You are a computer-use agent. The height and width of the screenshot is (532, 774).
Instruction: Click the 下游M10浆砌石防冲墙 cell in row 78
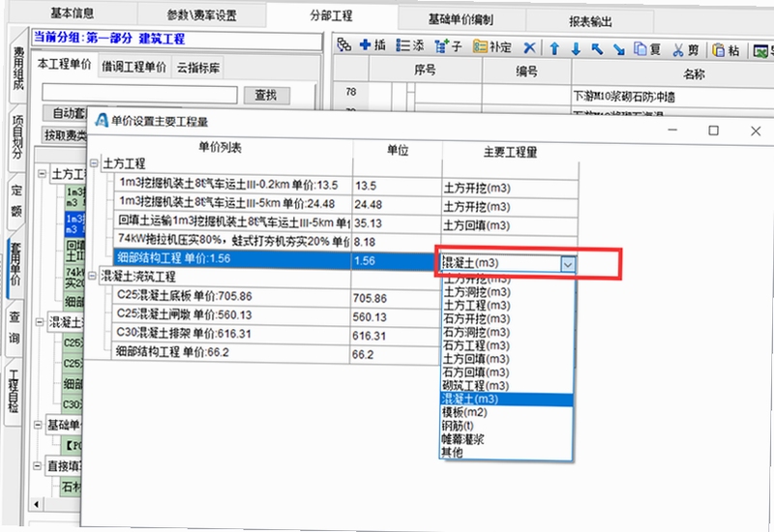(x=672, y=96)
